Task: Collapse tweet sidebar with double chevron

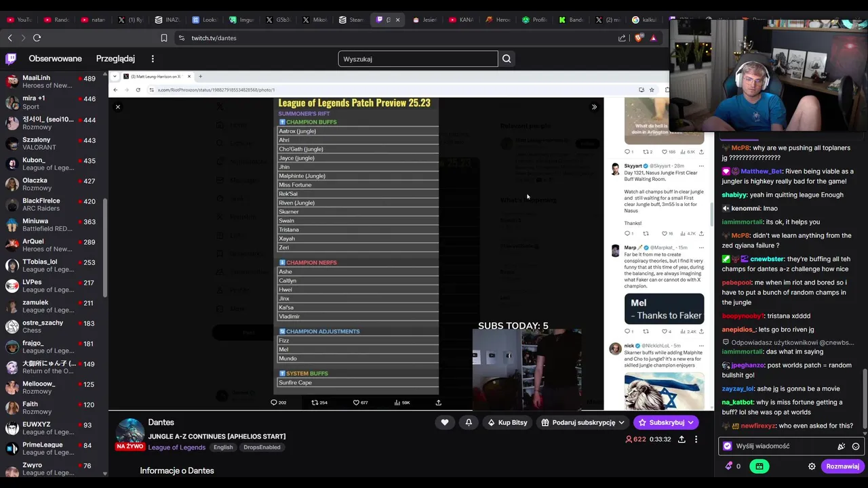Action: click(x=594, y=107)
